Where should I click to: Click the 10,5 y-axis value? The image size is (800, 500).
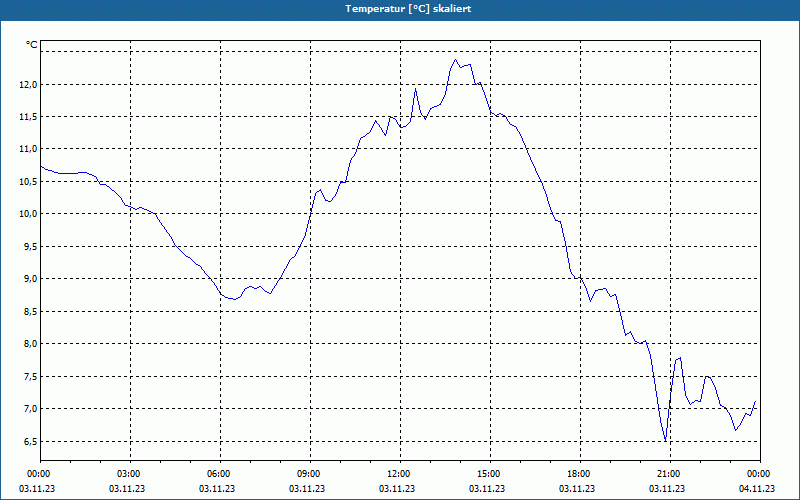[29, 182]
